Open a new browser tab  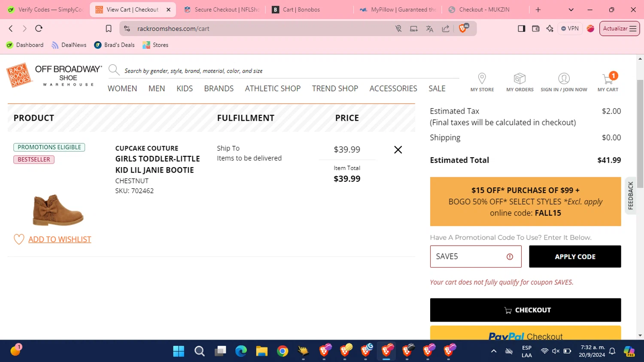(x=538, y=9)
